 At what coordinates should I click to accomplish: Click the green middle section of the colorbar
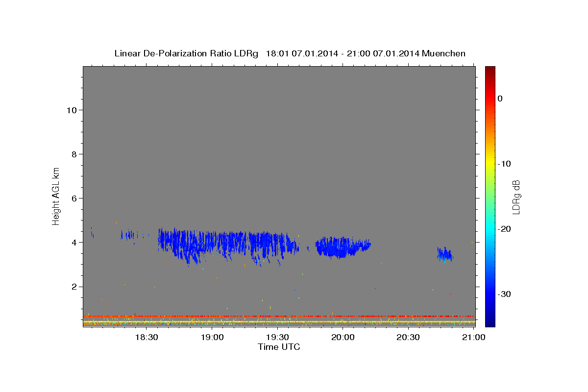[490, 196]
